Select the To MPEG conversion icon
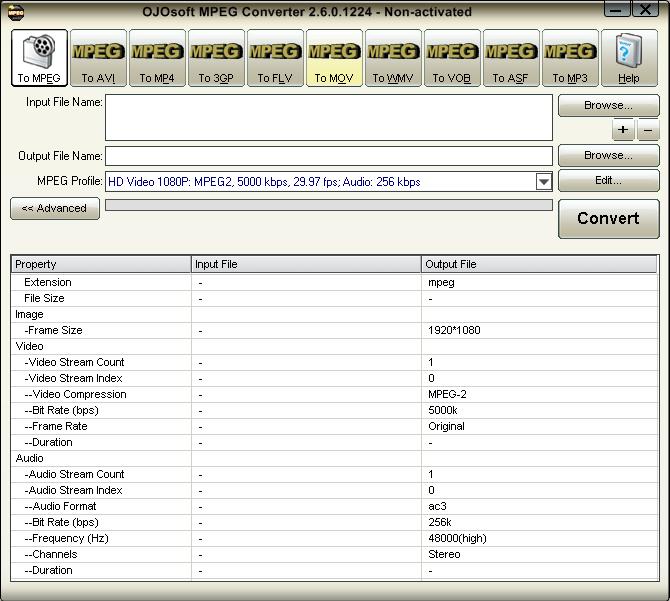Viewport: 670px width, 601px height. 39,58
